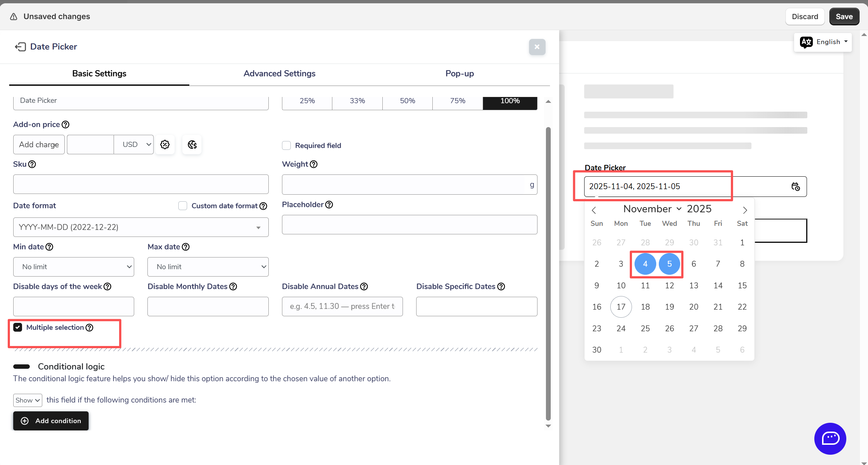Viewport: 868px width, 465px height.
Task: Click the help icon next to Add-on price
Action: (65, 125)
